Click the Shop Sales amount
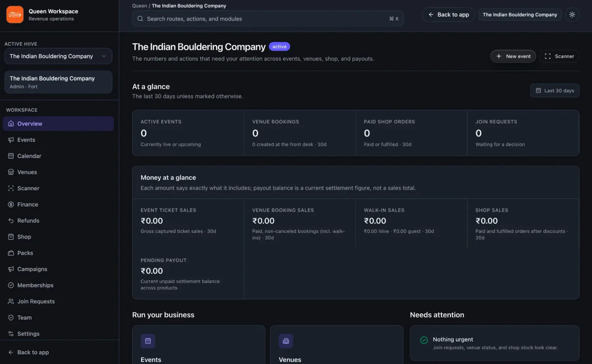The image size is (592, 364). click(487, 221)
